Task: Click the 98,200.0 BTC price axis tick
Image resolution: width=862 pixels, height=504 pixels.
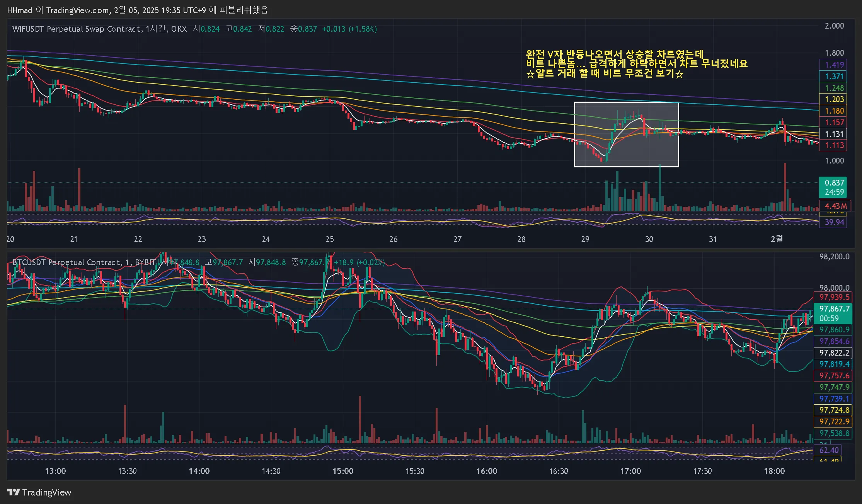Action: [834, 257]
